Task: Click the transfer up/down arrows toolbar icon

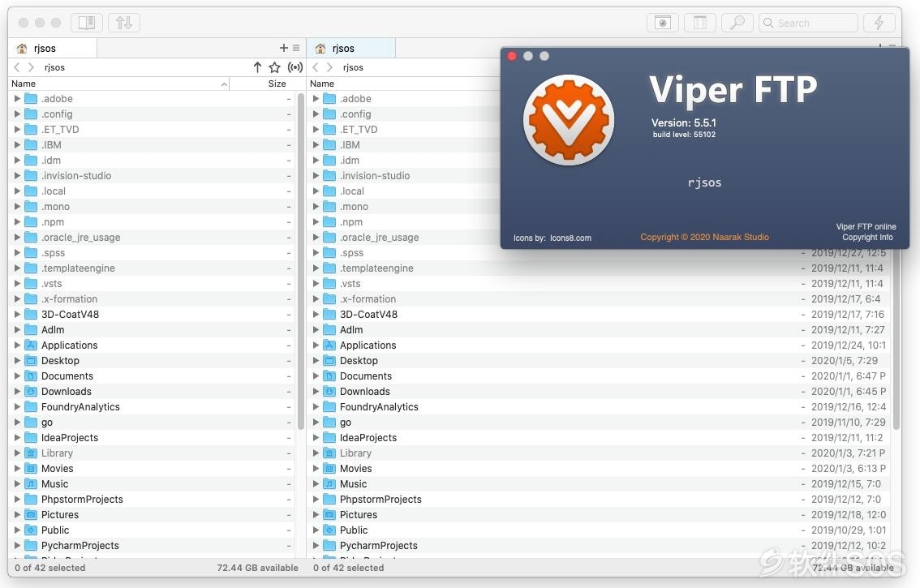Action: [x=124, y=23]
